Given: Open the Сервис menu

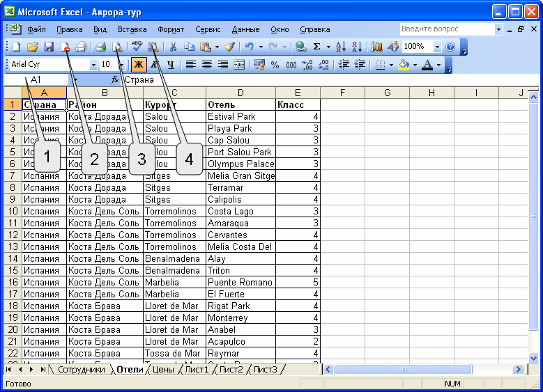Looking at the screenshot, I should click(x=208, y=29).
